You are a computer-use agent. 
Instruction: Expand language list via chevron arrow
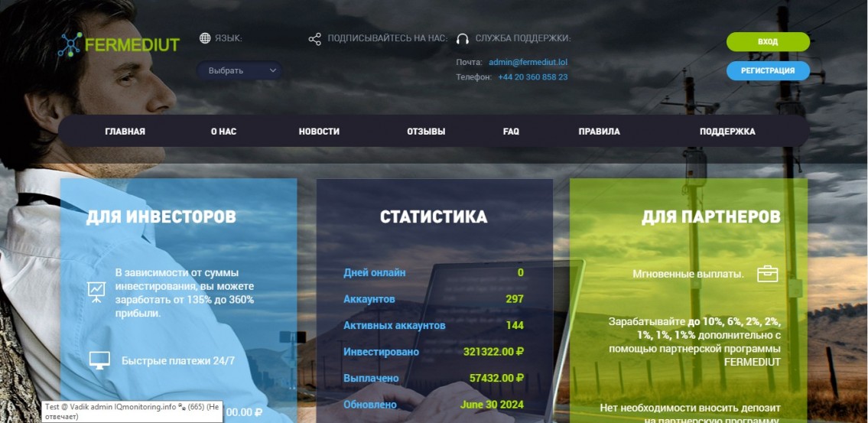273,70
